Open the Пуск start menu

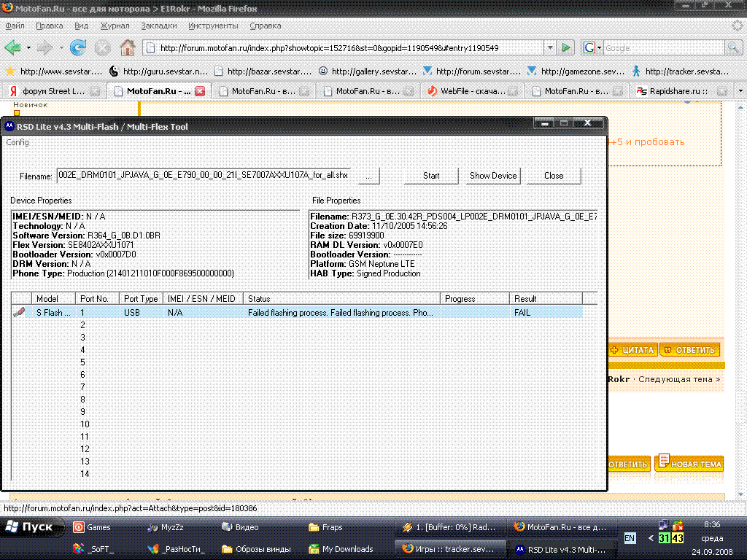pos(31,527)
